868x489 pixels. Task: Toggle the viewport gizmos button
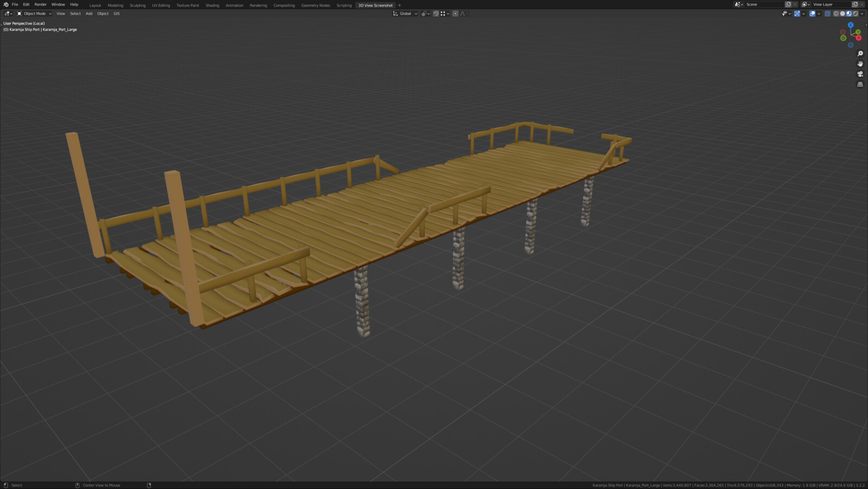click(797, 14)
